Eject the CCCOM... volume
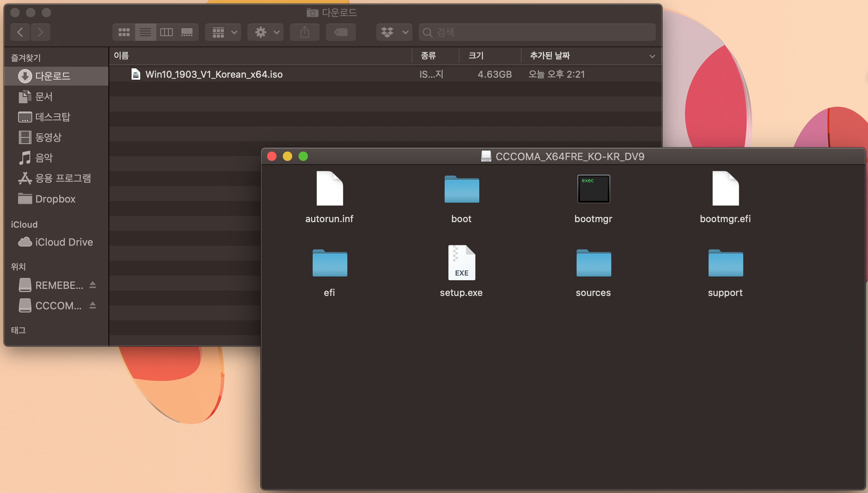868x493 pixels. [x=93, y=305]
